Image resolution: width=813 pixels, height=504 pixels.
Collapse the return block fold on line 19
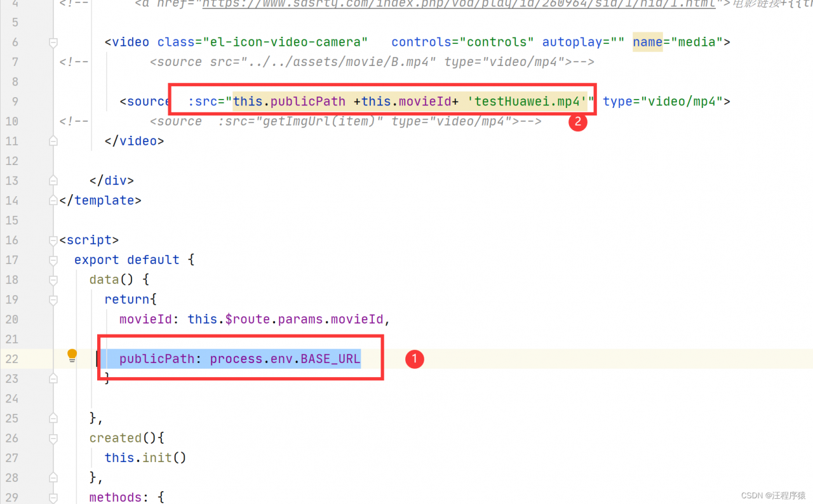click(x=53, y=299)
